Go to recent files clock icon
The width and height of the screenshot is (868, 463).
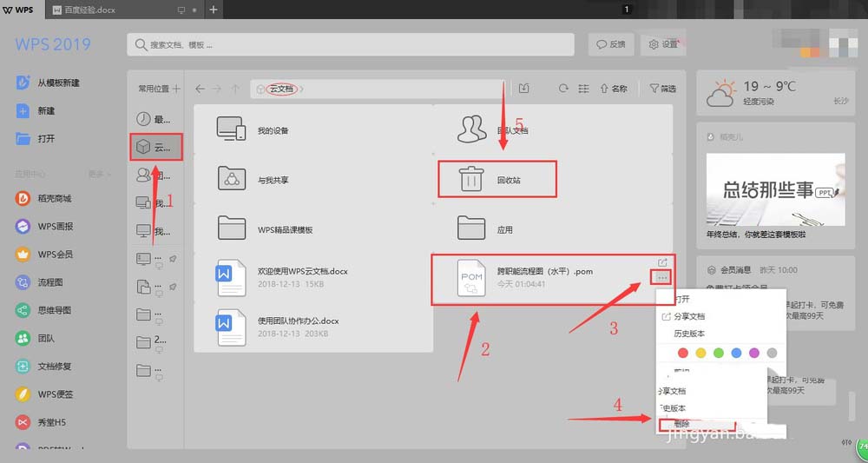pos(143,119)
